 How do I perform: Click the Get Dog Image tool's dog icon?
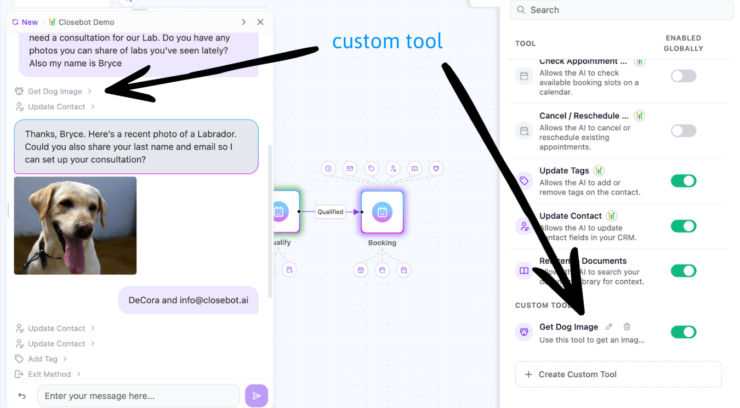click(x=524, y=332)
